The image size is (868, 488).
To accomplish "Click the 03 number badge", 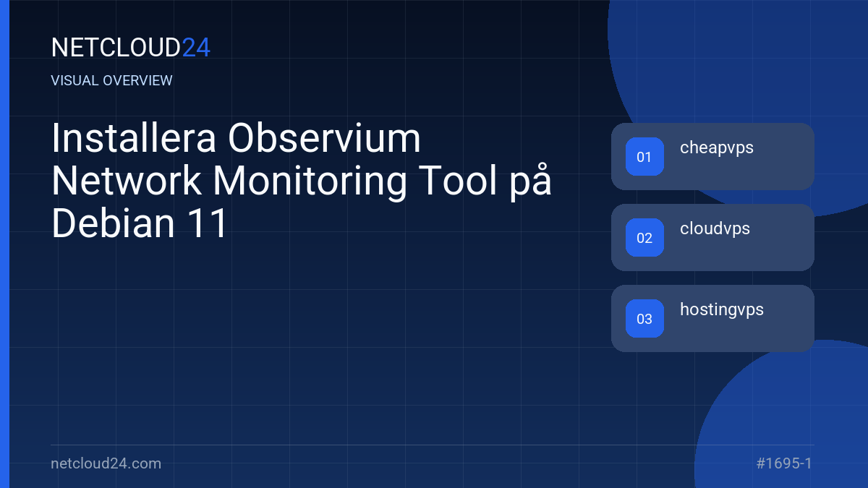I will (644, 318).
